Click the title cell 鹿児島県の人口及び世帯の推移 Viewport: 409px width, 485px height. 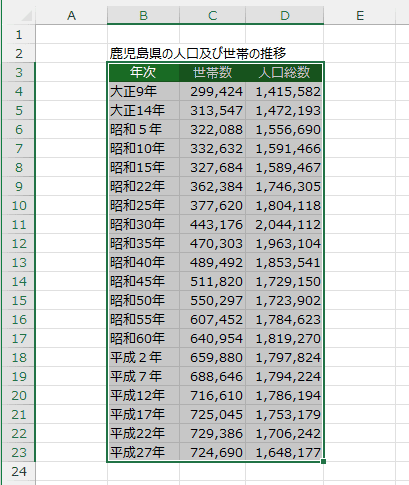[198, 53]
